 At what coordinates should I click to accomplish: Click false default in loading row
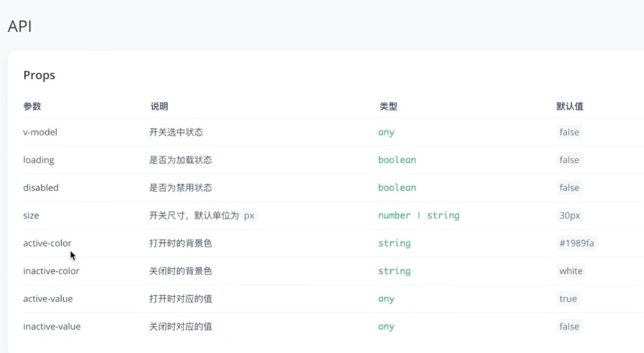(569, 160)
